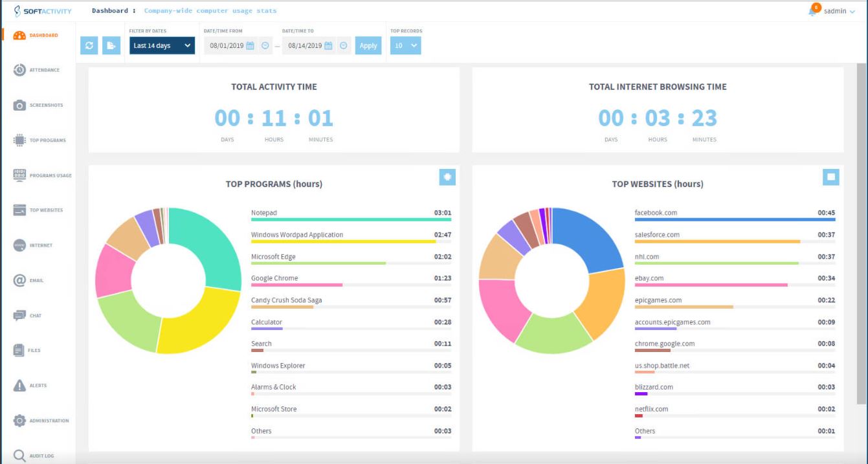Expand the Top Records dropdown showing 10
Viewport: 868px width, 464px height.
coord(405,45)
